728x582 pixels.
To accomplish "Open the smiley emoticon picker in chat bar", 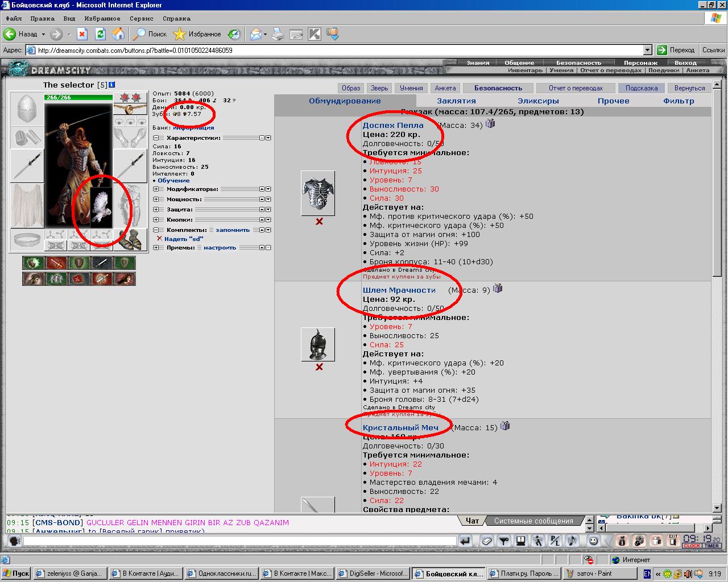I will coord(593,541).
